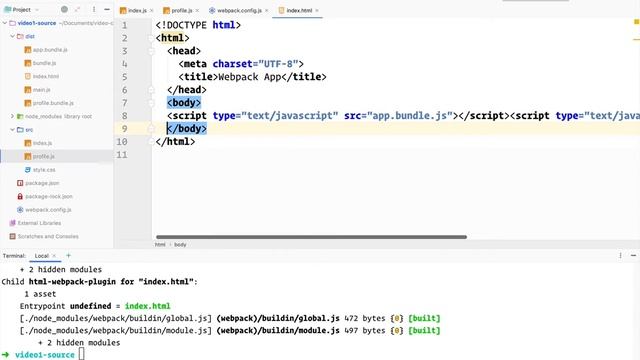Collapse the video1-source root folder
Screen dimensions: 640x360
tap(5, 23)
